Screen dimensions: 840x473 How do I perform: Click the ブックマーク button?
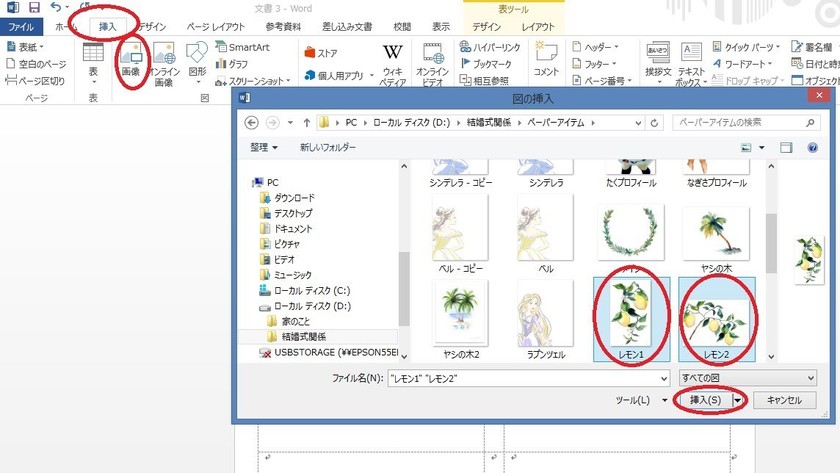tap(486, 64)
